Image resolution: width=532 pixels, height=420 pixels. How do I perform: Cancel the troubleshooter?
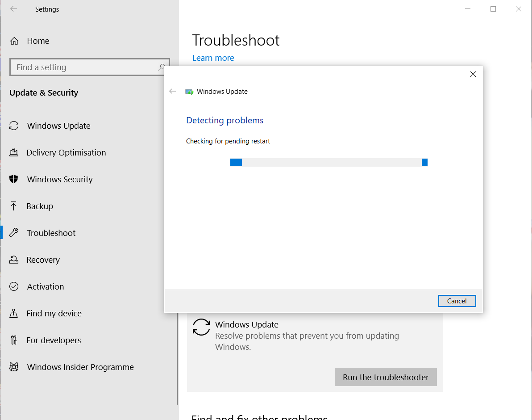pyautogui.click(x=457, y=301)
